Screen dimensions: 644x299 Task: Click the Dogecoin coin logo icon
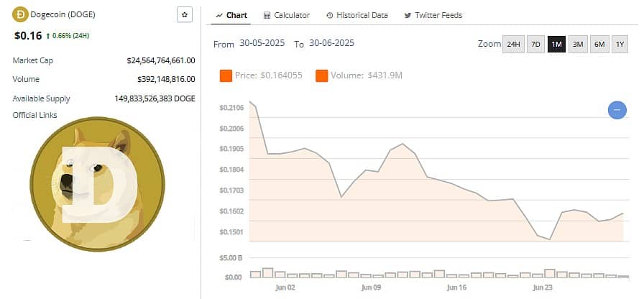[x=20, y=15]
